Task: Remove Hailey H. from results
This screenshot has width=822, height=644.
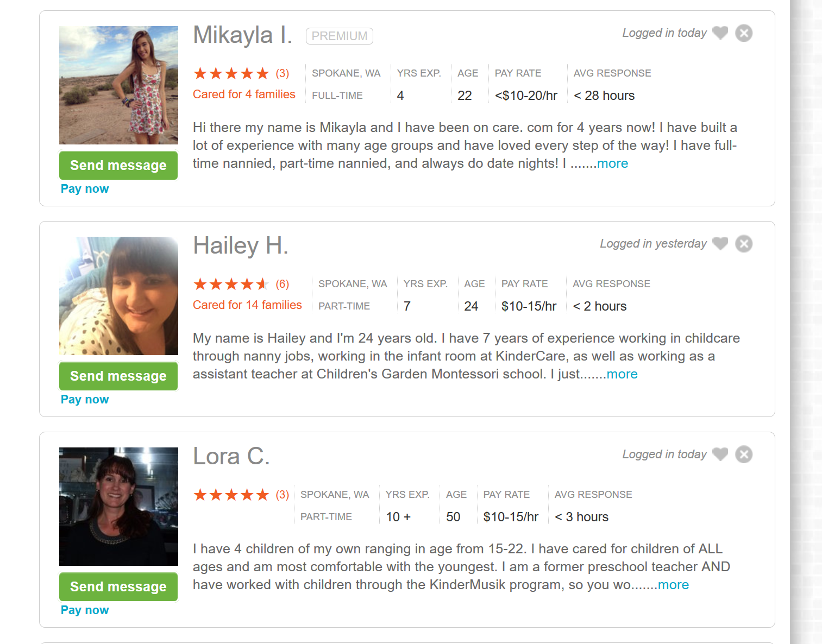Action: (744, 244)
